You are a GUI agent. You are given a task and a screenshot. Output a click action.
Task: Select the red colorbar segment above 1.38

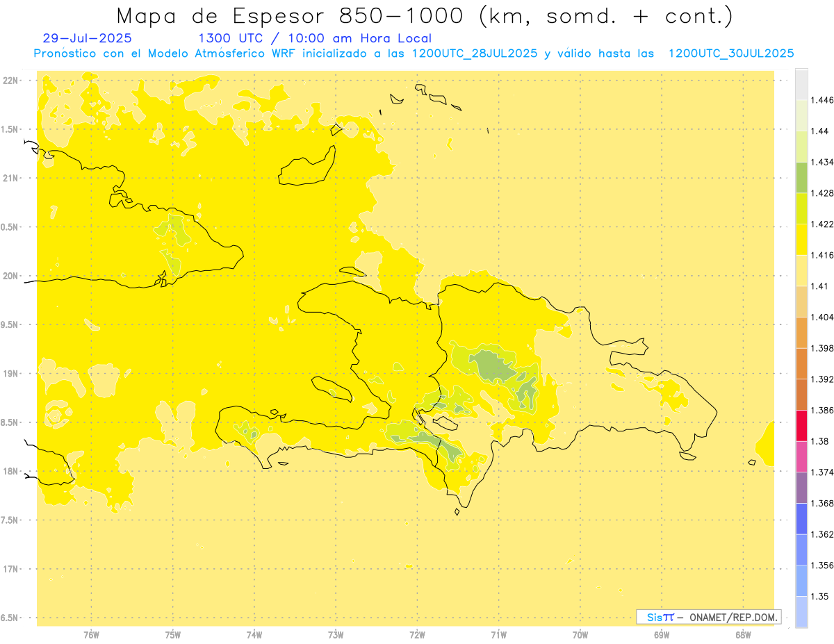tap(801, 425)
